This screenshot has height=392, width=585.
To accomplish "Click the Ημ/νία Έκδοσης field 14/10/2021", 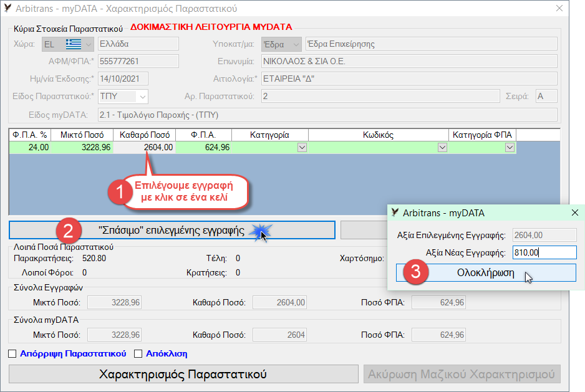I will tap(123, 79).
